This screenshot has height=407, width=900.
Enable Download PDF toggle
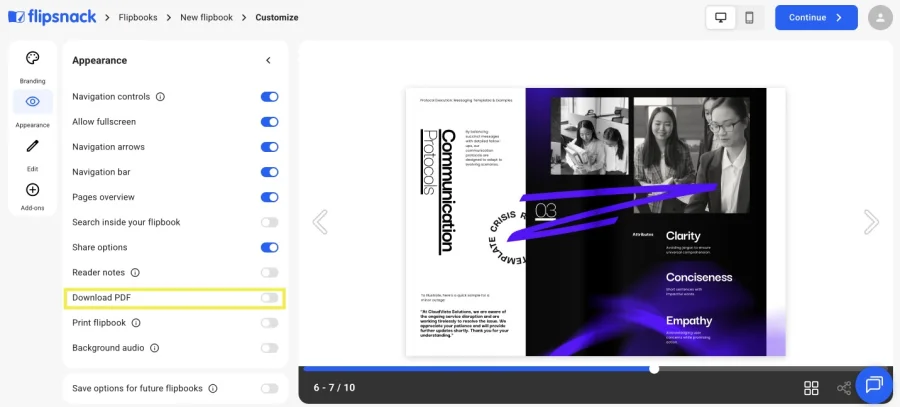269,298
